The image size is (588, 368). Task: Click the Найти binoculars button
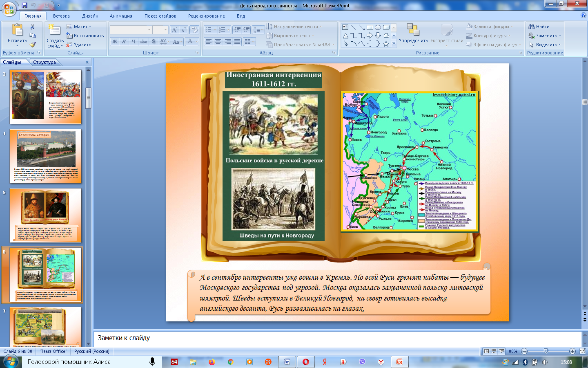coord(539,27)
